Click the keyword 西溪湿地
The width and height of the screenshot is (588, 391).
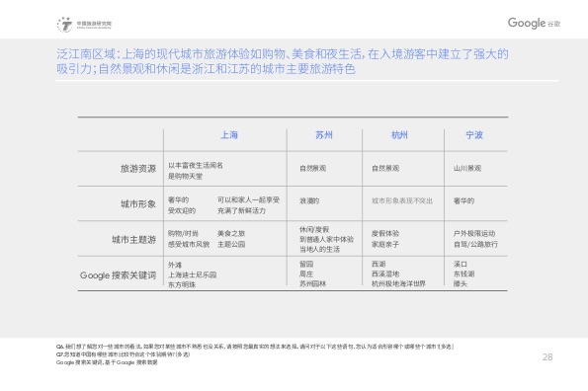point(385,274)
